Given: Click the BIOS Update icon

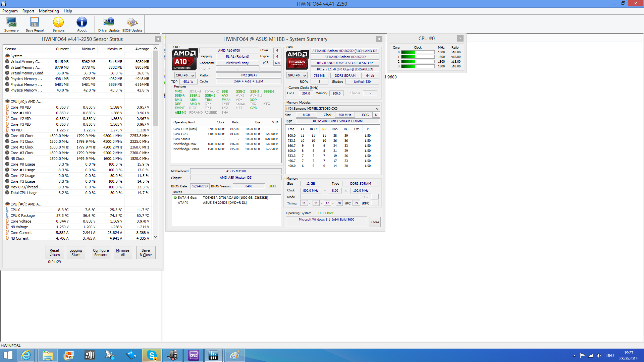Looking at the screenshot, I should [132, 24].
